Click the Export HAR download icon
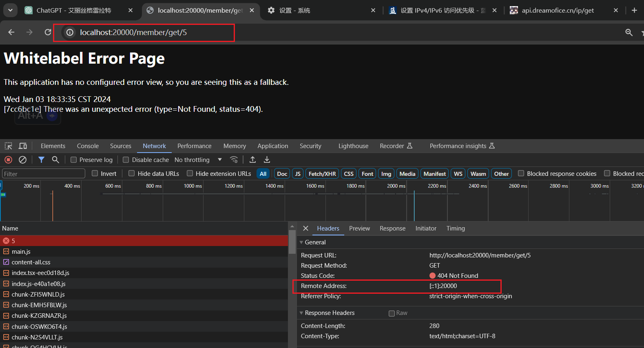644x348 pixels. [x=267, y=160]
